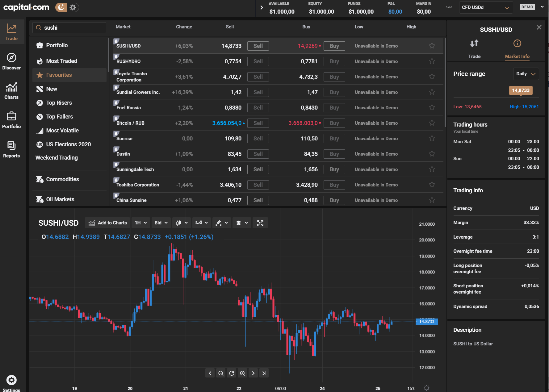Open the Trade tab in SUSHI/USD panel
This screenshot has width=549, height=392.
tap(474, 49)
